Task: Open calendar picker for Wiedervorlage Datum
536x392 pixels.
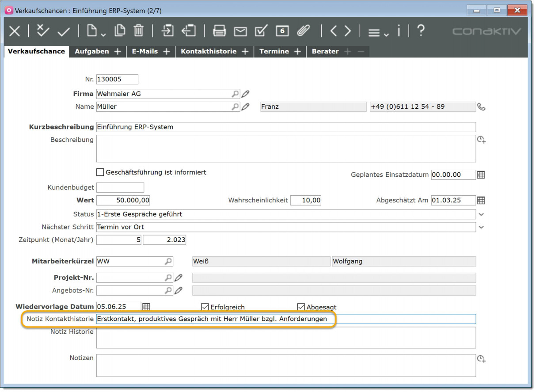Action: [146, 306]
